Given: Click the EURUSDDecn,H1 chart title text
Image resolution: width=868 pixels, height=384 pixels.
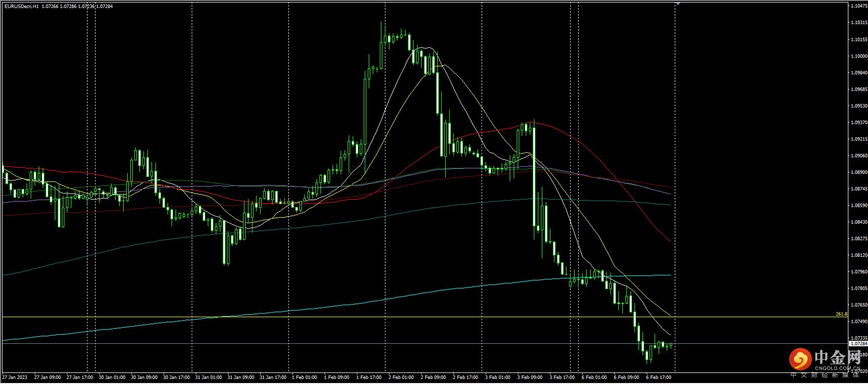Looking at the screenshot, I should [x=21, y=7].
